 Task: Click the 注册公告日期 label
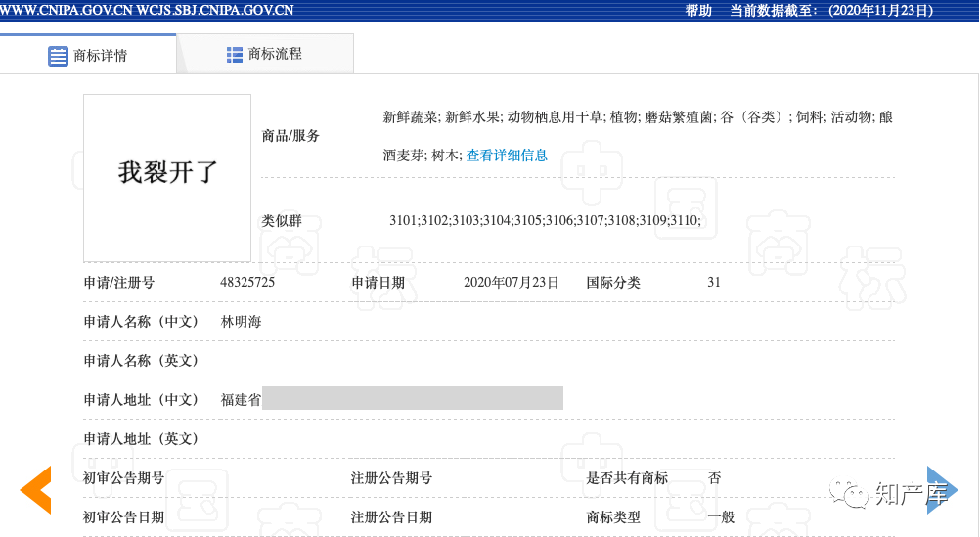coord(391,517)
